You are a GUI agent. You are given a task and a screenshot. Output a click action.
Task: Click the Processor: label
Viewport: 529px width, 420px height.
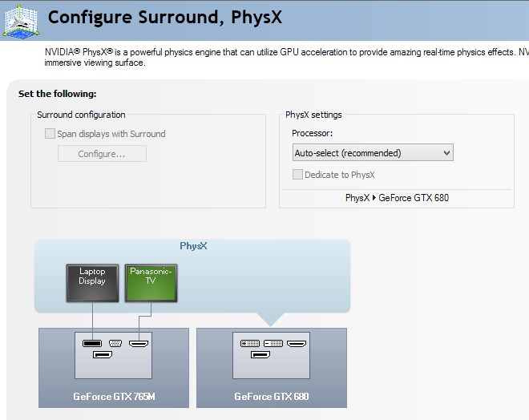(x=313, y=133)
